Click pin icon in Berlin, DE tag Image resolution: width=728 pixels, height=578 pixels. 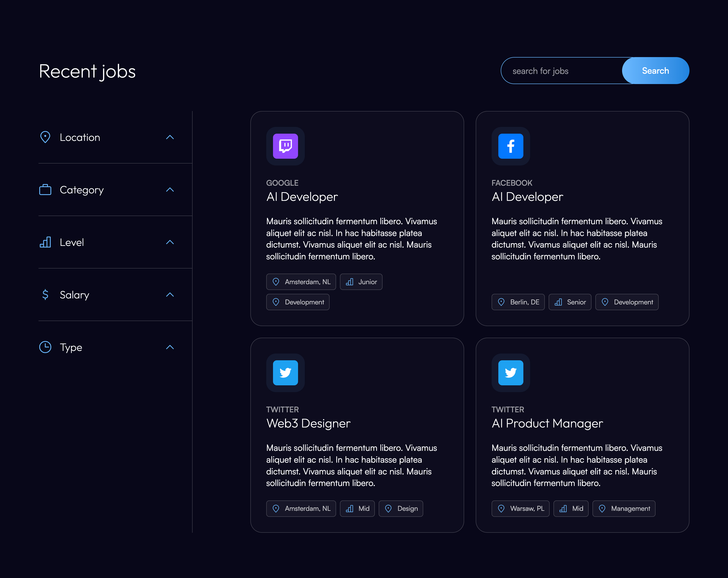point(501,302)
